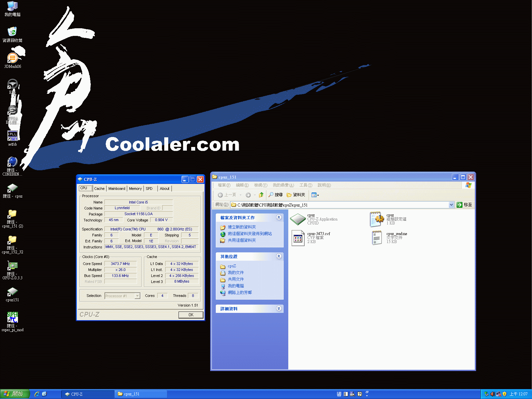This screenshot has height=399, width=532.
Task: Launch Internet Explorer from Quick Launch
Action: coord(37,394)
